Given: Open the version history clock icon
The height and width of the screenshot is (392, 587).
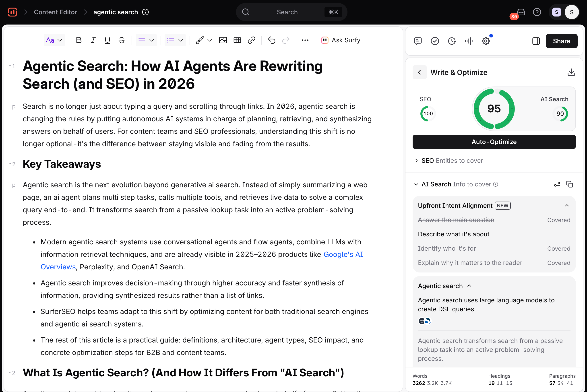Looking at the screenshot, I should pos(452,41).
